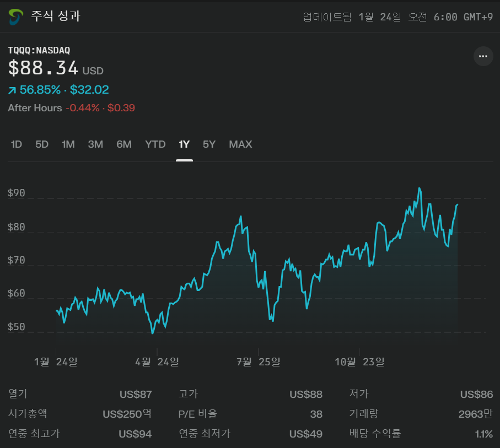This screenshot has width=500, height=448.
Task: Click the upward trend arrow icon
Action: point(12,90)
